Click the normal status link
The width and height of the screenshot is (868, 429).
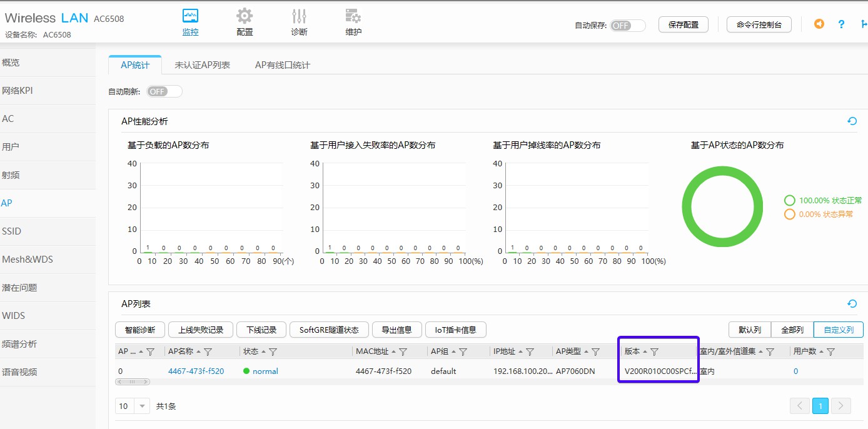pyautogui.click(x=265, y=371)
